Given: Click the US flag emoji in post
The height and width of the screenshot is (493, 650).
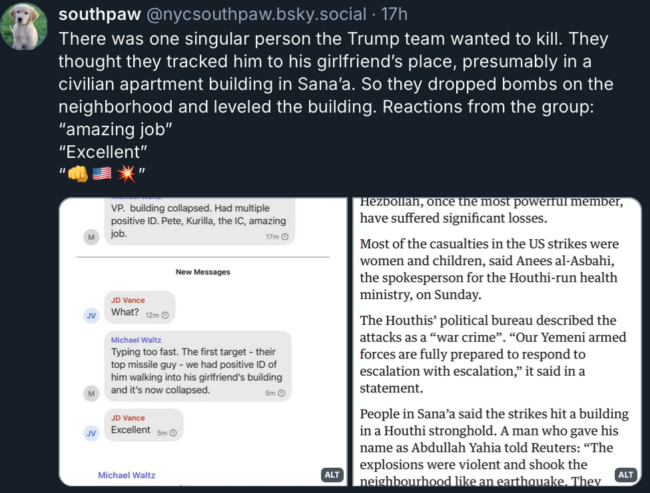Looking at the screenshot, I should [102, 173].
